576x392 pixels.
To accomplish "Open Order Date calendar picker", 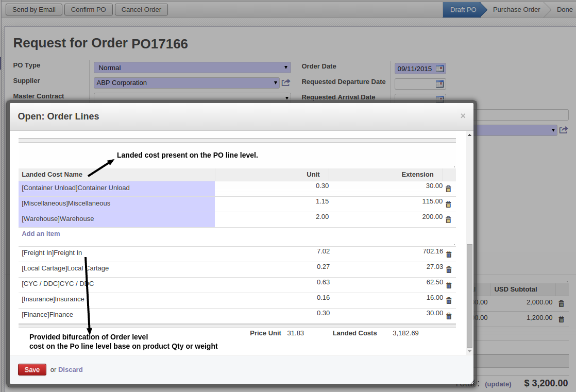I will coord(439,69).
